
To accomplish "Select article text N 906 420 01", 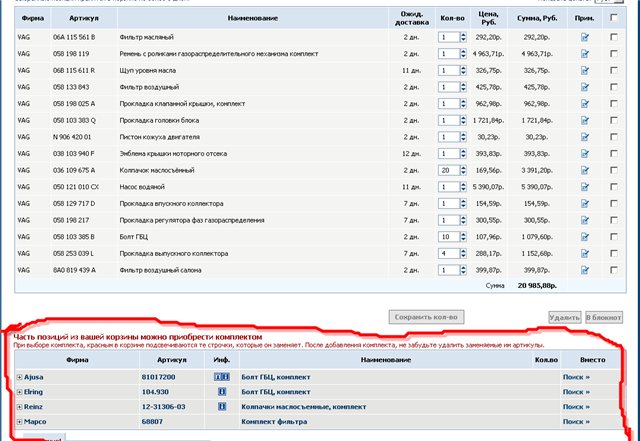I will click(72, 137).
